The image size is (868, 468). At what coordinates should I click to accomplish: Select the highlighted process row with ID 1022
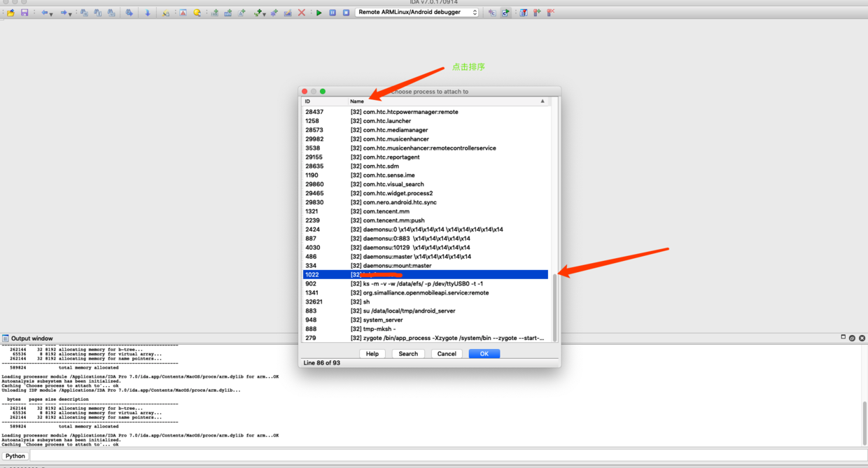coord(426,275)
